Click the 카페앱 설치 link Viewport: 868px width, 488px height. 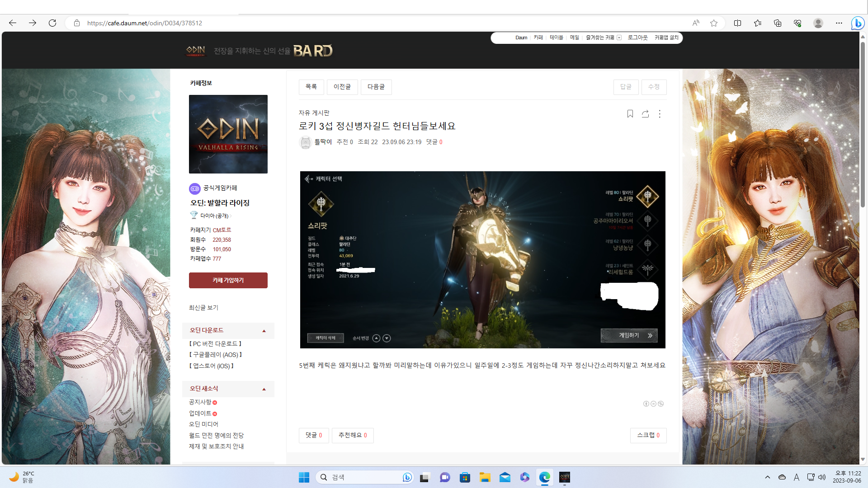(666, 38)
